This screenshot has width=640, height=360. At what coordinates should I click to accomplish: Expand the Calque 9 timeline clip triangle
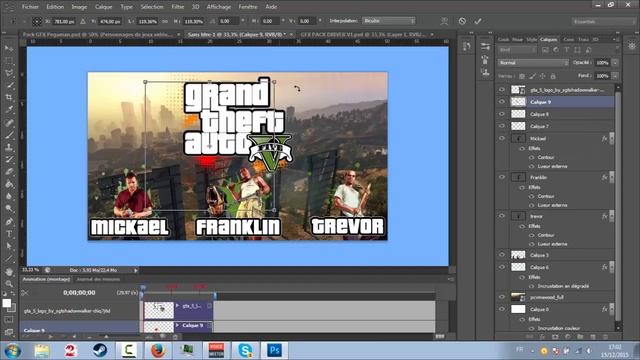(178, 325)
